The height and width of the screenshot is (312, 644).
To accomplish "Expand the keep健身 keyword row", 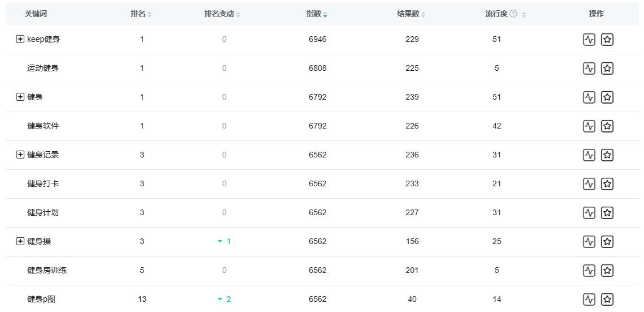I will [20, 40].
